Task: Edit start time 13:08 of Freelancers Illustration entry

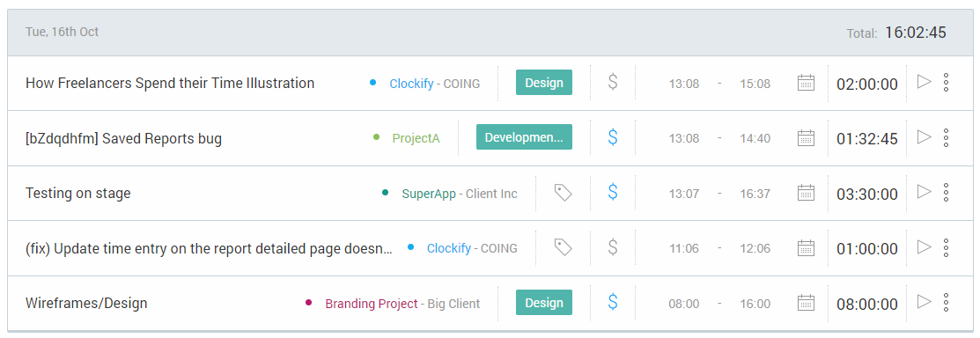Action: pyautogui.click(x=684, y=83)
